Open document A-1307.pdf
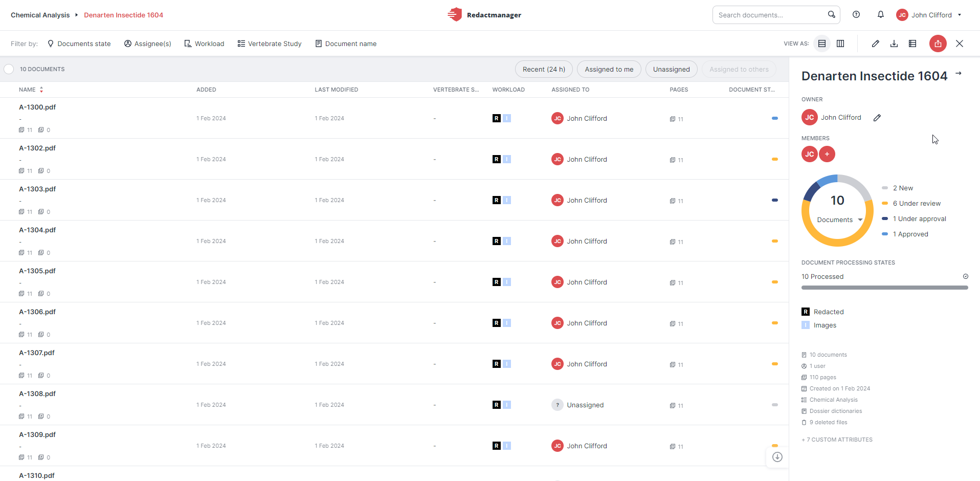Viewport: 980px width, 481px height. pos(37,353)
